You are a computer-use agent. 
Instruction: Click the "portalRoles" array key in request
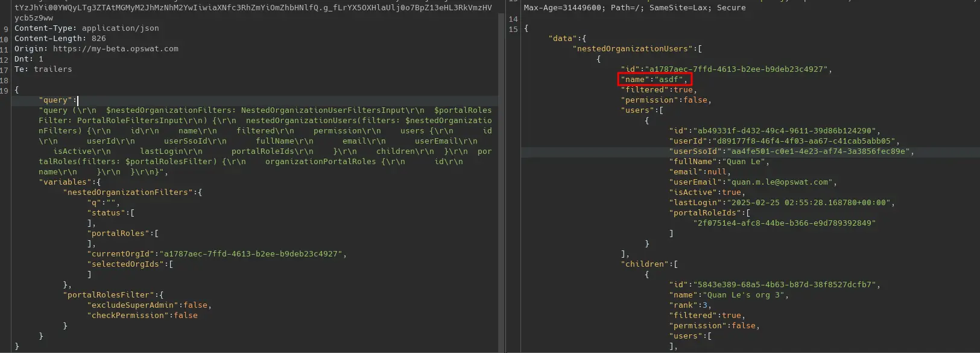tap(118, 234)
